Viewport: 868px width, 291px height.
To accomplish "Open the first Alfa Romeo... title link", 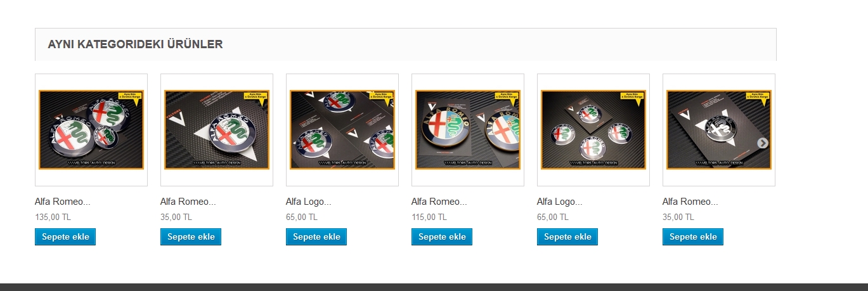I will tap(63, 202).
